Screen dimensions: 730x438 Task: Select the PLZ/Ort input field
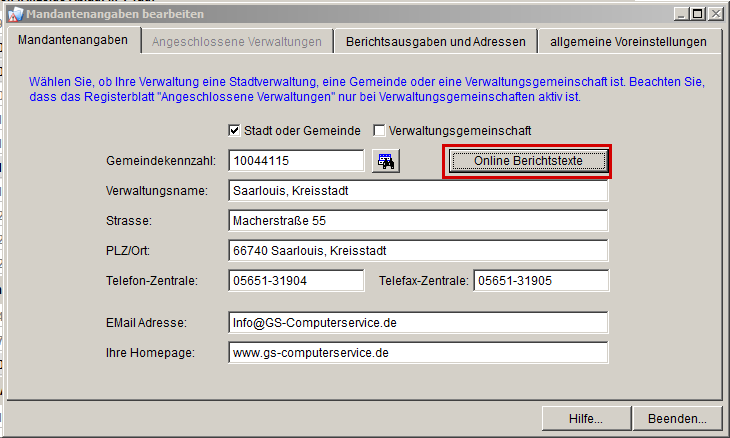click(418, 251)
